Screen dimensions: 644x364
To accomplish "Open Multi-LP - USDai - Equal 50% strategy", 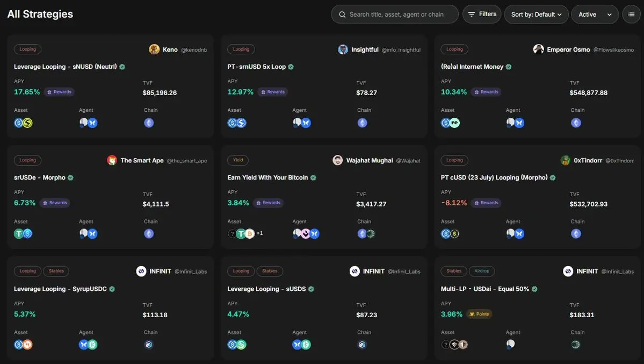I will pyautogui.click(x=484, y=289).
